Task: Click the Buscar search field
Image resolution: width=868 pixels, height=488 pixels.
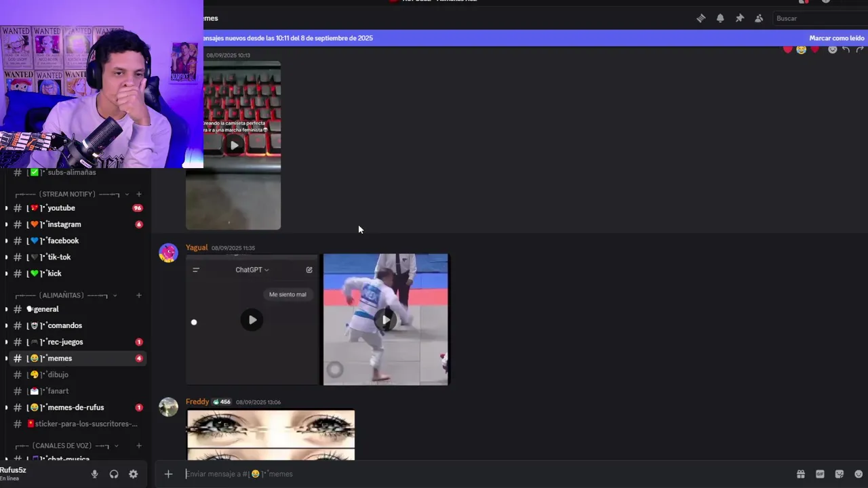Action: (821, 18)
